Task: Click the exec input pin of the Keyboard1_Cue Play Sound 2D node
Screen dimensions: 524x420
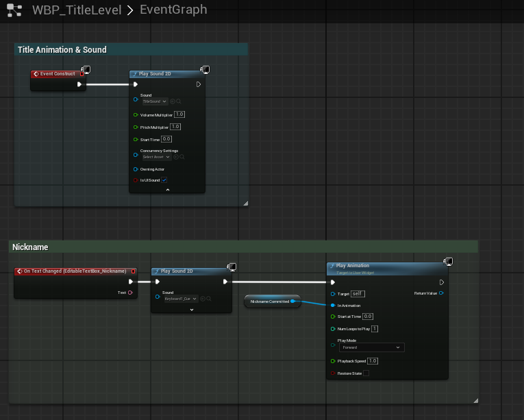Action: (158, 282)
